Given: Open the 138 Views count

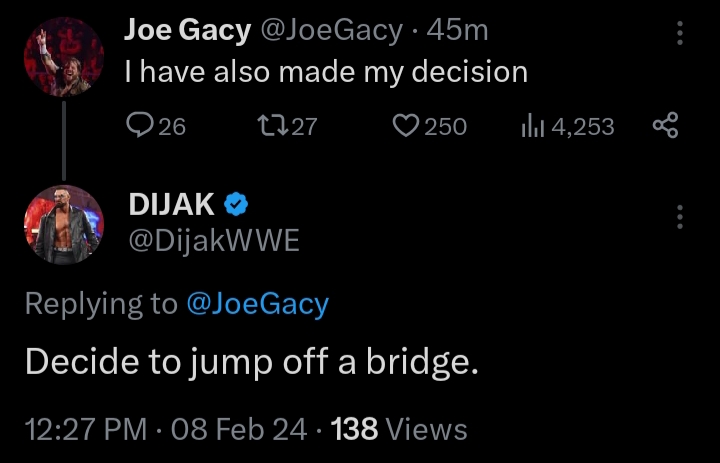Looking at the screenshot, I should click(x=398, y=430).
